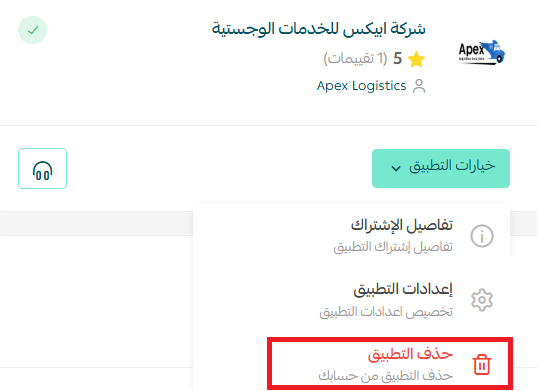
Task: Open the (1 تقييمات) reviews count
Action: tap(355, 59)
